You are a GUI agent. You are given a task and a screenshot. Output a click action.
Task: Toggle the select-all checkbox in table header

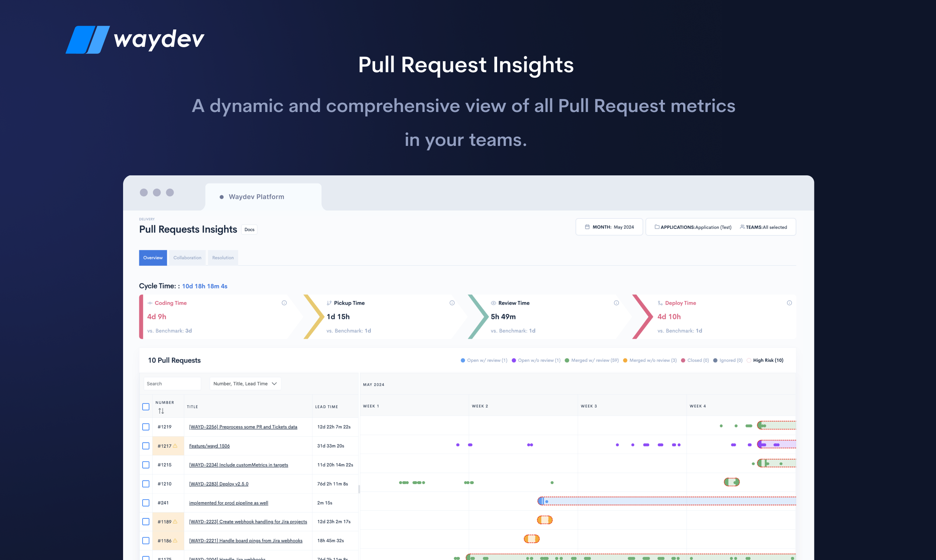[146, 407]
